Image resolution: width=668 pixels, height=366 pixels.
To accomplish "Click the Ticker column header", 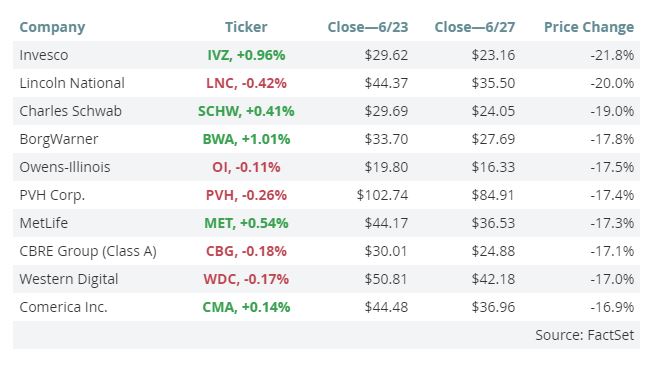I will (246, 27).
